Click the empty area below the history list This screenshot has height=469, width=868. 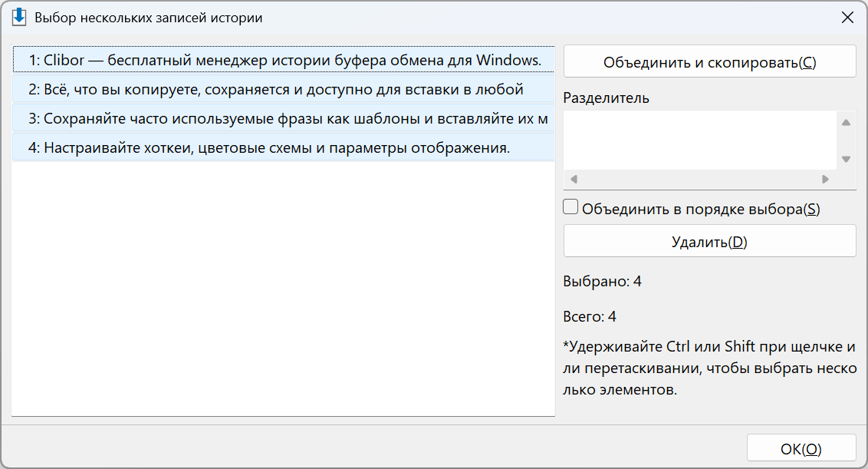pos(284,289)
